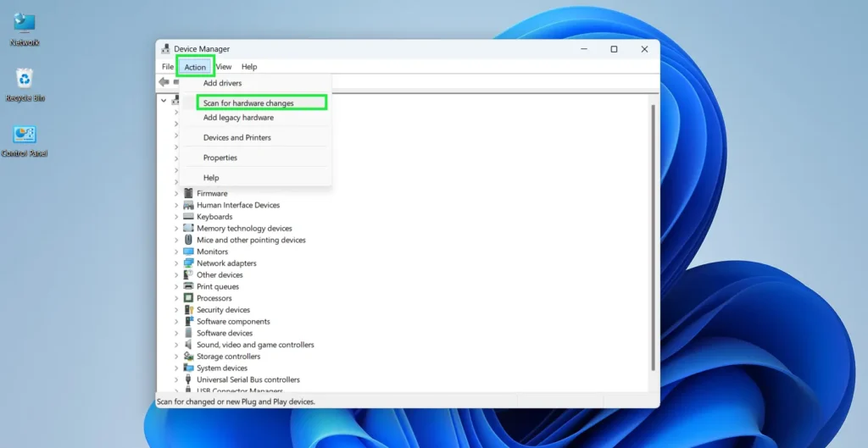Close the Device Manager window

(x=644, y=48)
